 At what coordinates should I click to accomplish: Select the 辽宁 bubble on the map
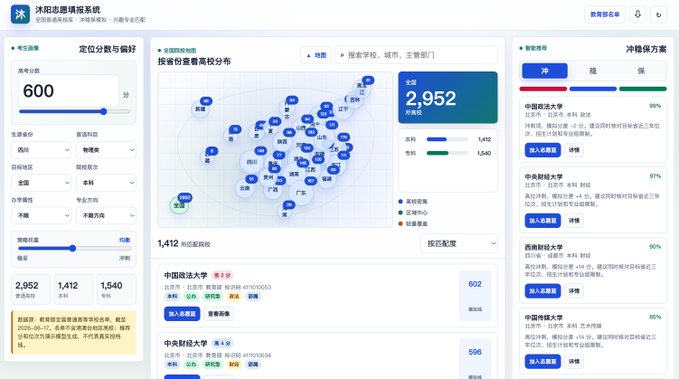coord(343,109)
